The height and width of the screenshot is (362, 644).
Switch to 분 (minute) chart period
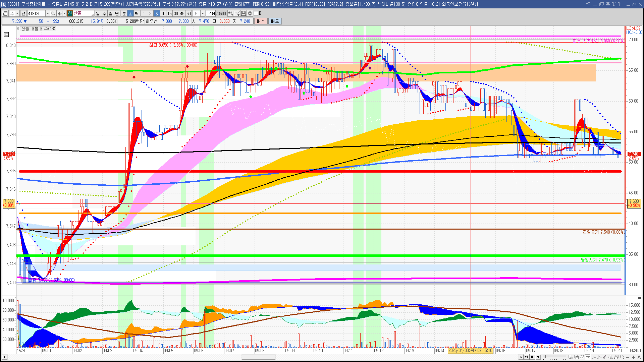pos(124,13)
